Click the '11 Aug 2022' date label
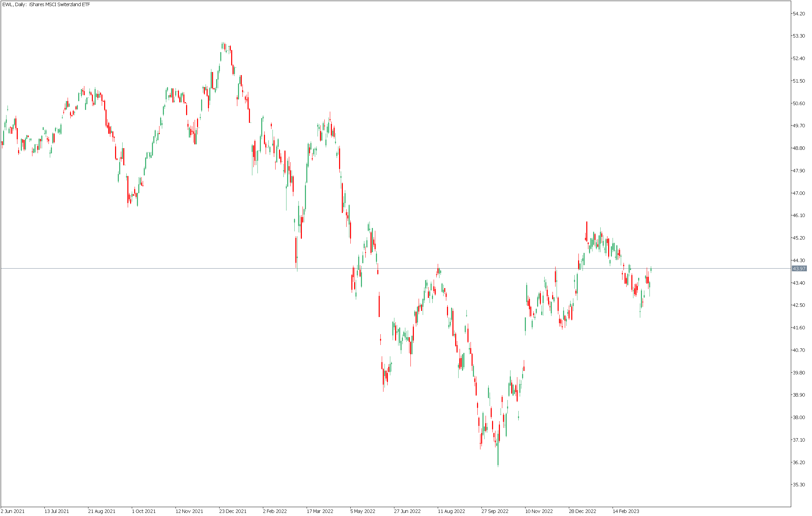812x516 pixels. tap(451, 511)
